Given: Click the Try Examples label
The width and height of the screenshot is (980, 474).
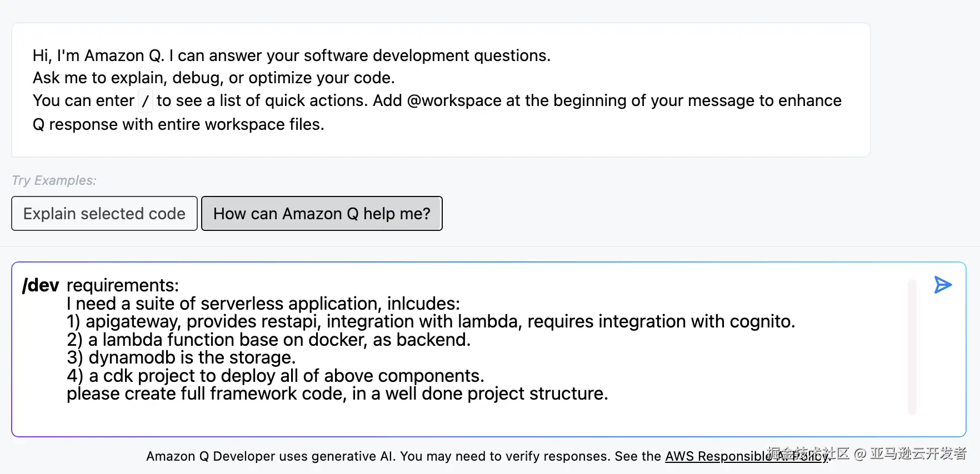Looking at the screenshot, I should coord(54,180).
